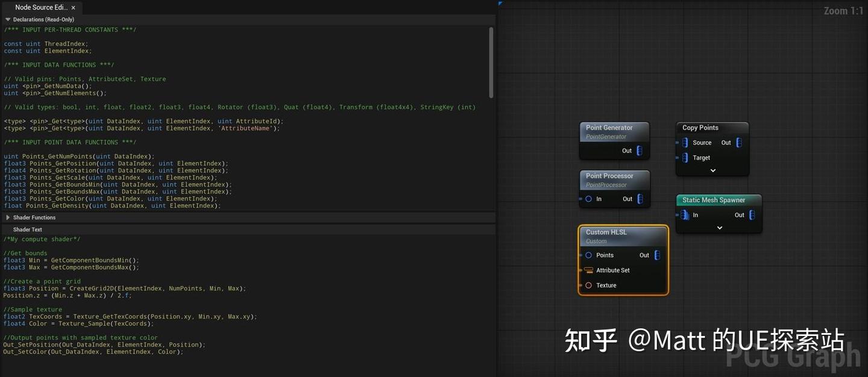Click the 'Out_SetColor' shader line
The image size is (868, 377).
[93, 352]
